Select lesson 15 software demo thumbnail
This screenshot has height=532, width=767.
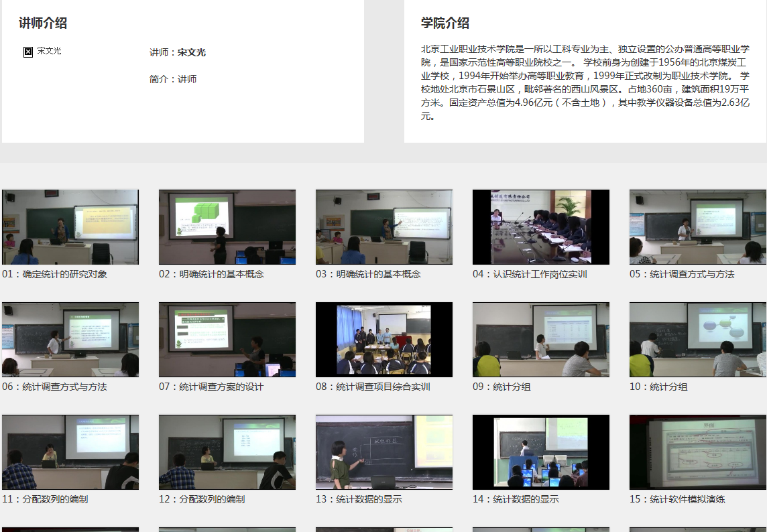click(x=698, y=452)
